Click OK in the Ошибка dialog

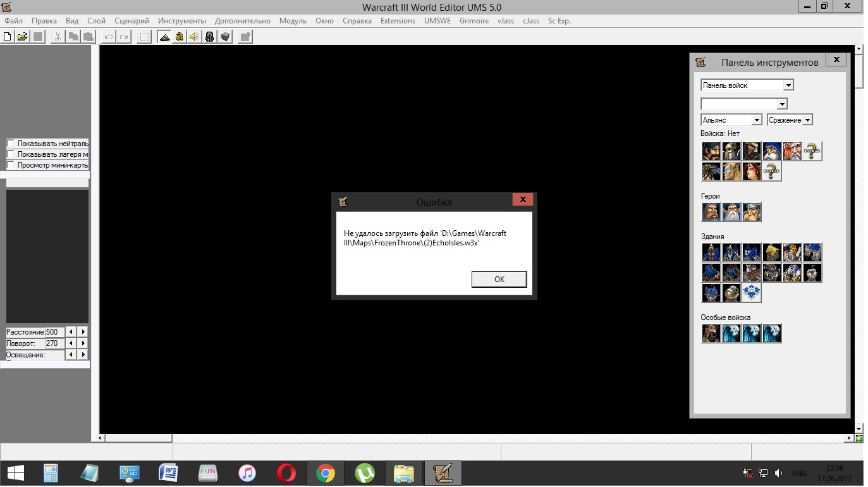[x=499, y=280]
